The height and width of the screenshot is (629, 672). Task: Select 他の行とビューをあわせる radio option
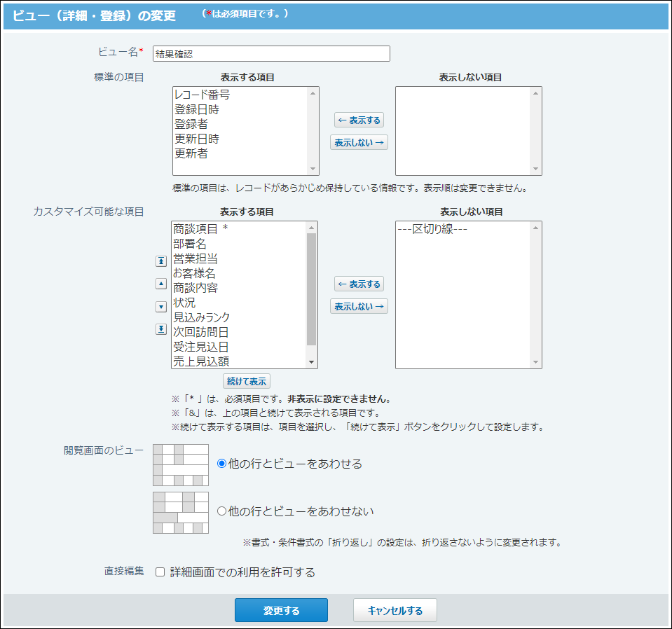pos(221,464)
